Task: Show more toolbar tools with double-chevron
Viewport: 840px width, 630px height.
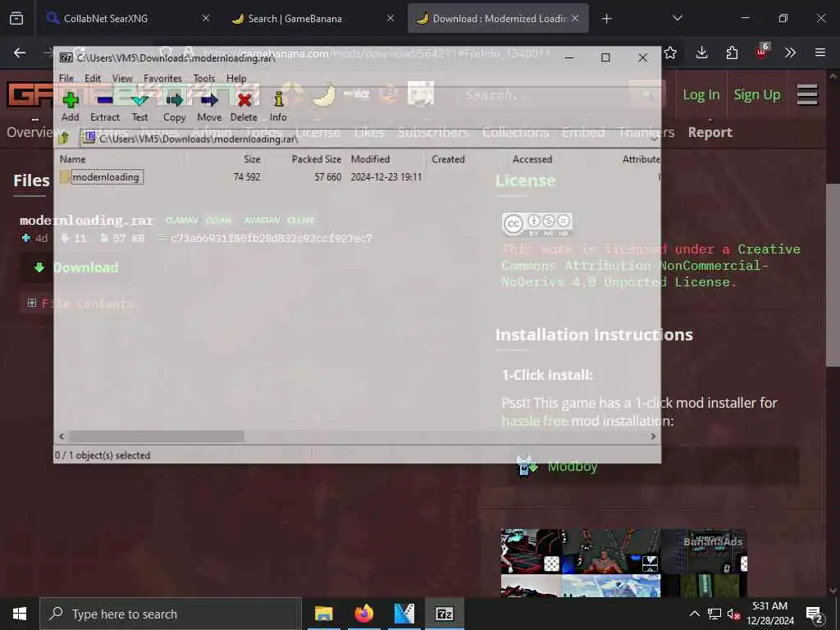Action: (x=790, y=52)
